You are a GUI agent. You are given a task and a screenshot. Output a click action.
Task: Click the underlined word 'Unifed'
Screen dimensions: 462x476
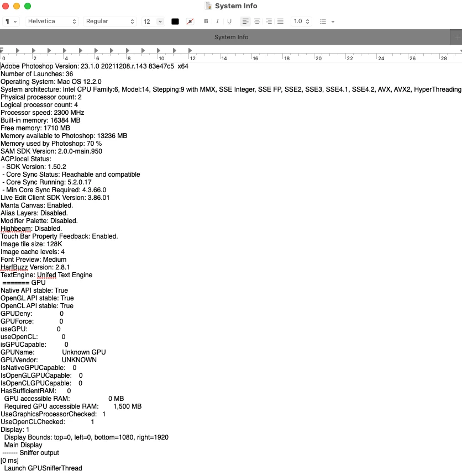46,276
